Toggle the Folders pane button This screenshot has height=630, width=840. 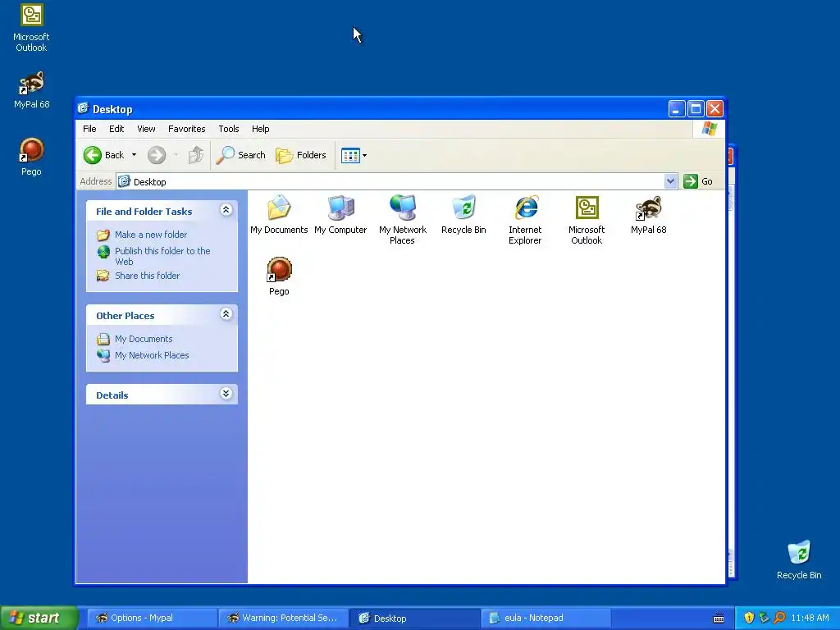301,155
